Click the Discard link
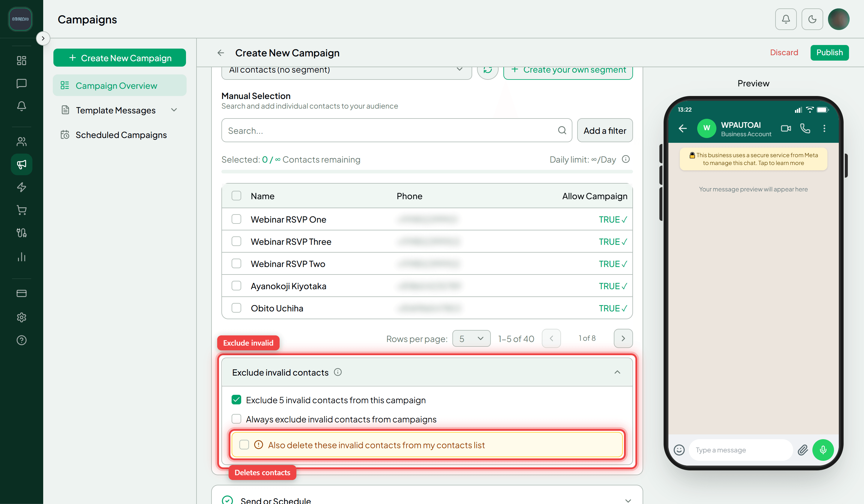The height and width of the screenshot is (504, 864). [784, 52]
